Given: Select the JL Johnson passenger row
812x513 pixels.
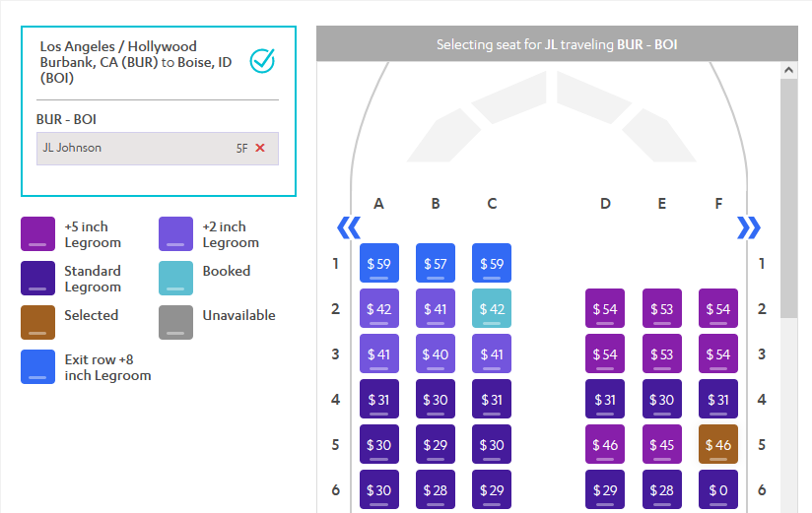Looking at the screenshot, I should 158,149.
